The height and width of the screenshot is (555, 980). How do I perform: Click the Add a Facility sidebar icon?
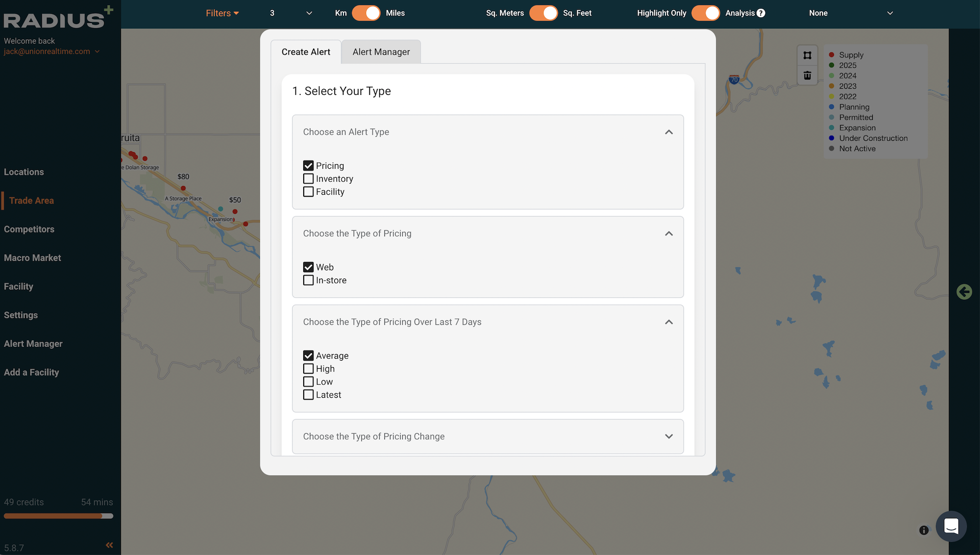[x=31, y=372]
